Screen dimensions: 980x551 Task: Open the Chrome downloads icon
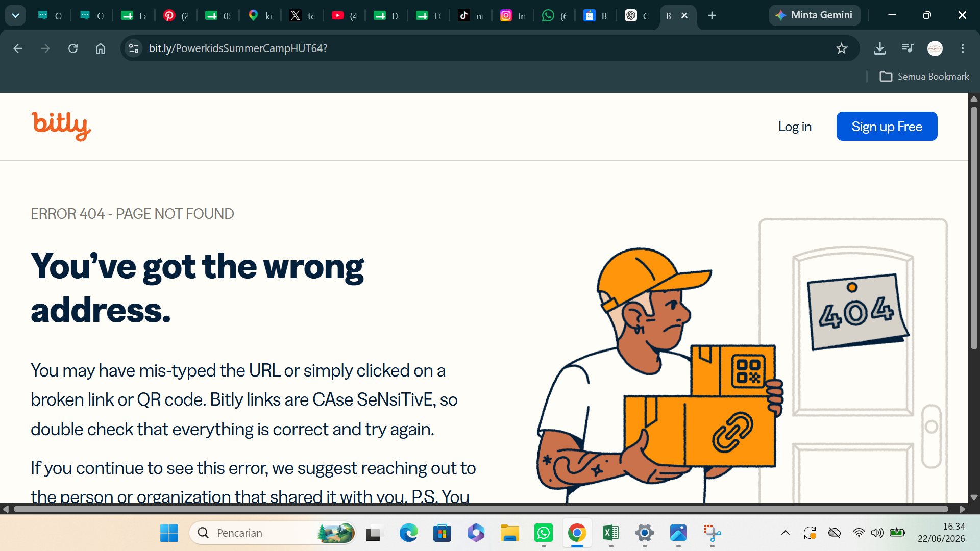[x=880, y=48]
